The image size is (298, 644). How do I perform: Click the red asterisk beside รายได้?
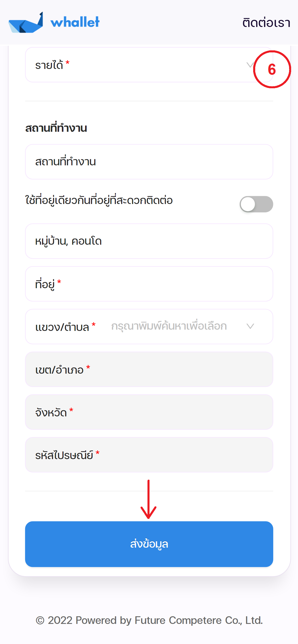click(67, 62)
